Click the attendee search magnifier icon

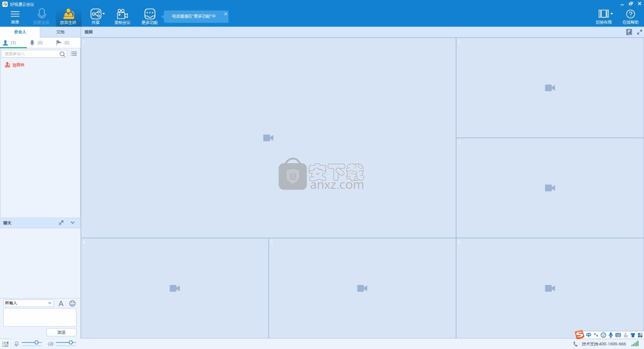click(62, 54)
